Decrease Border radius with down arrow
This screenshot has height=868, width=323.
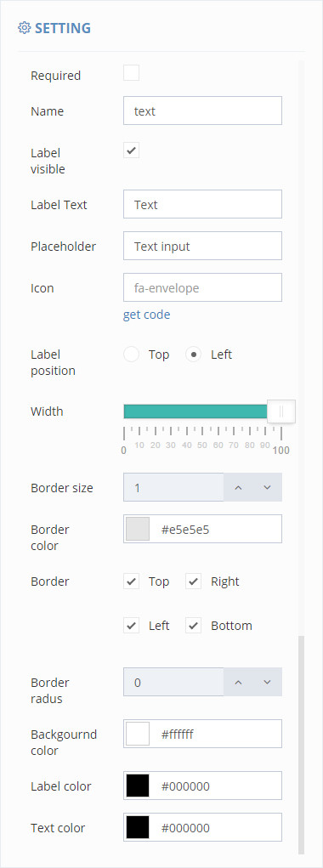tap(268, 682)
